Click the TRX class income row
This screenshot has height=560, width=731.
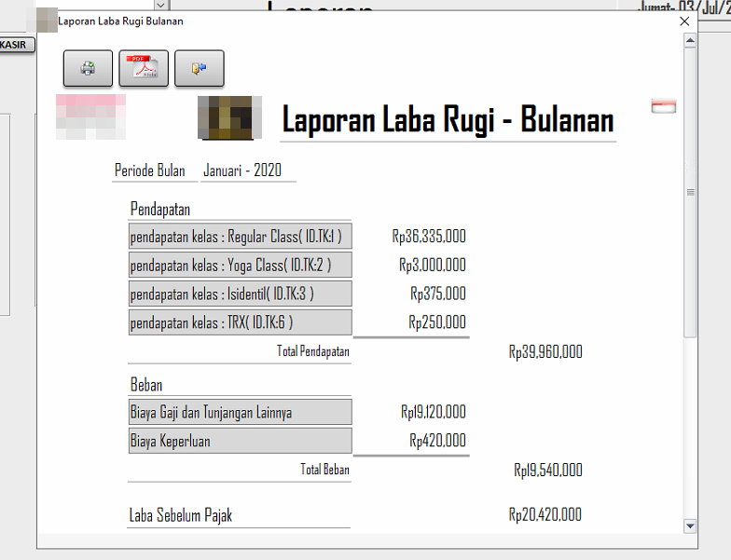coord(240,323)
